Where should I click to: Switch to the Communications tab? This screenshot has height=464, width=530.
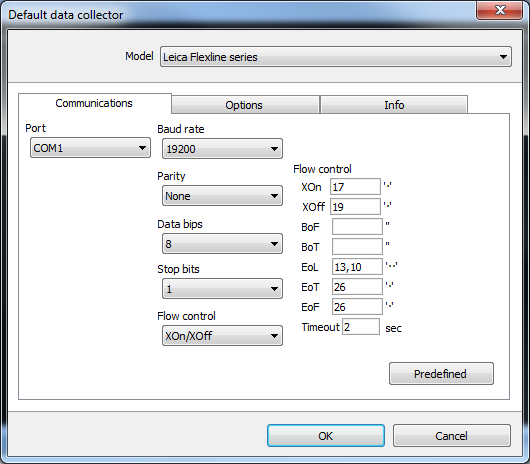pos(95,103)
